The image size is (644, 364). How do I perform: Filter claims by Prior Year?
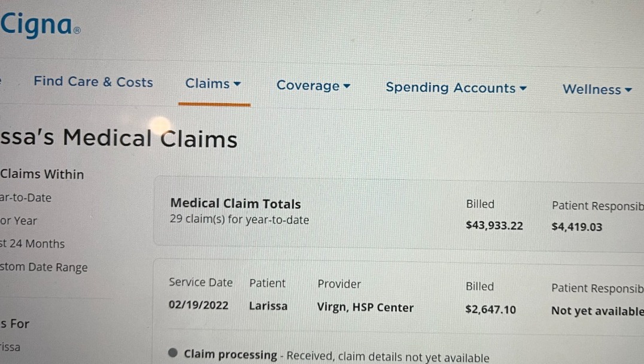click(x=19, y=221)
